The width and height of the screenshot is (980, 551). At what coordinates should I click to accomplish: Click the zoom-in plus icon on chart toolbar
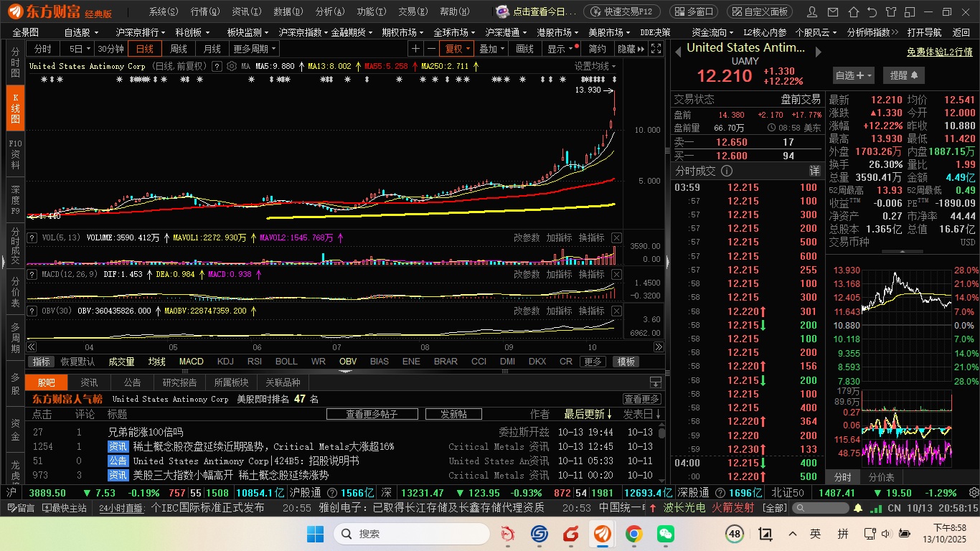(415, 49)
